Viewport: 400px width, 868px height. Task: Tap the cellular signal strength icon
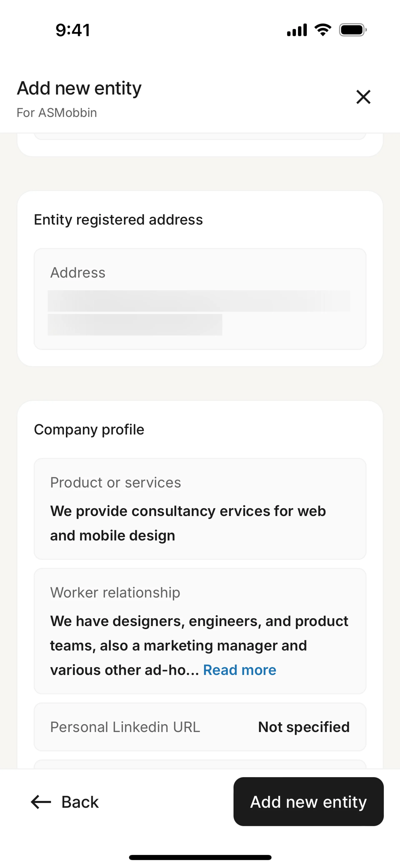(297, 30)
